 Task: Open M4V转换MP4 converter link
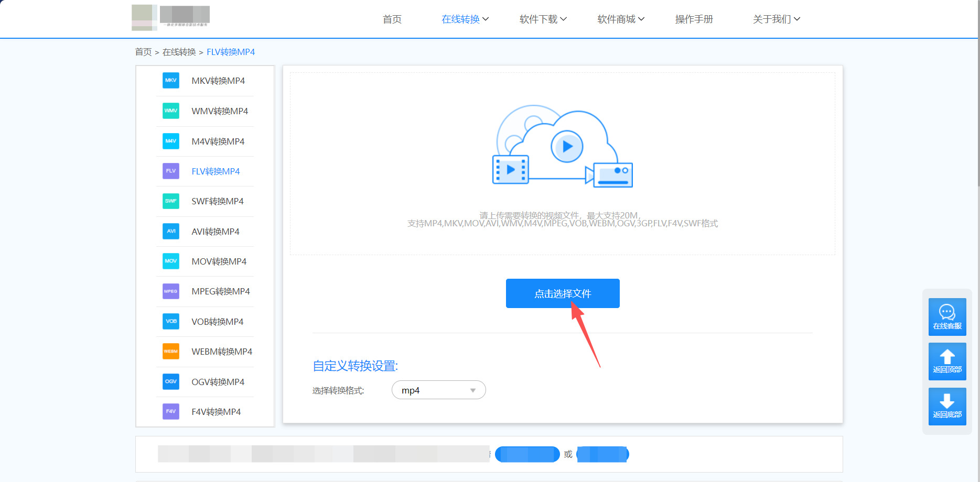point(218,141)
